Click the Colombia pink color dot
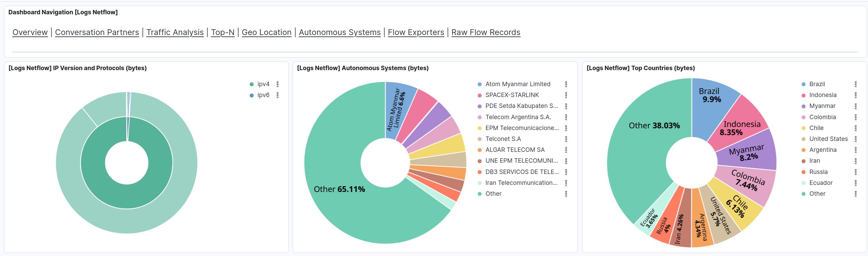 [804, 117]
